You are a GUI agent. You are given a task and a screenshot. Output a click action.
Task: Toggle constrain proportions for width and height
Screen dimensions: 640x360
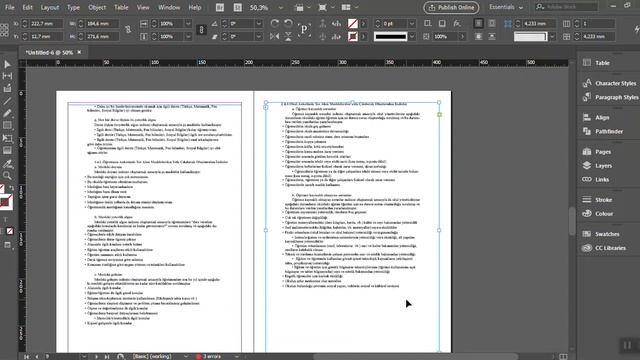[128, 30]
